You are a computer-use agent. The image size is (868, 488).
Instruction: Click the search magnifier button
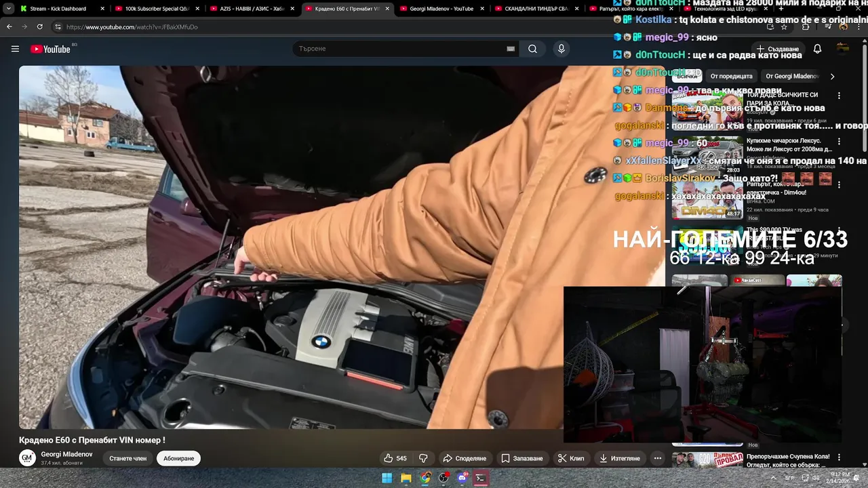pos(532,49)
